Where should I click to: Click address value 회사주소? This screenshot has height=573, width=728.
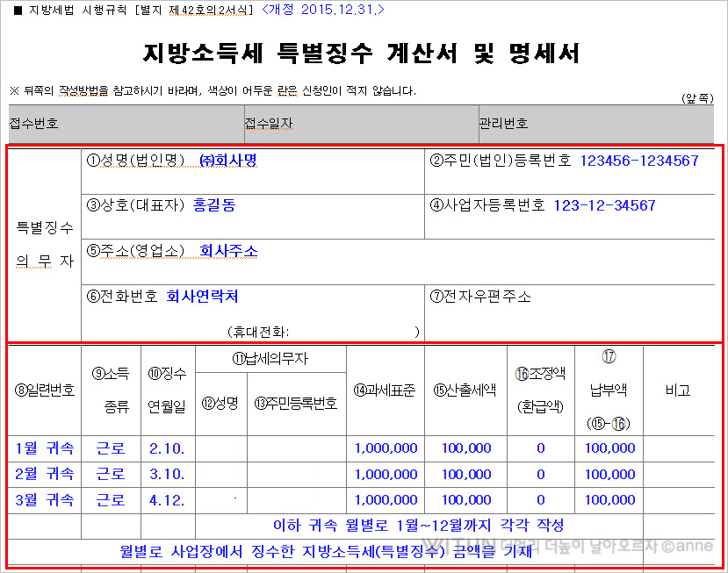coord(228,251)
